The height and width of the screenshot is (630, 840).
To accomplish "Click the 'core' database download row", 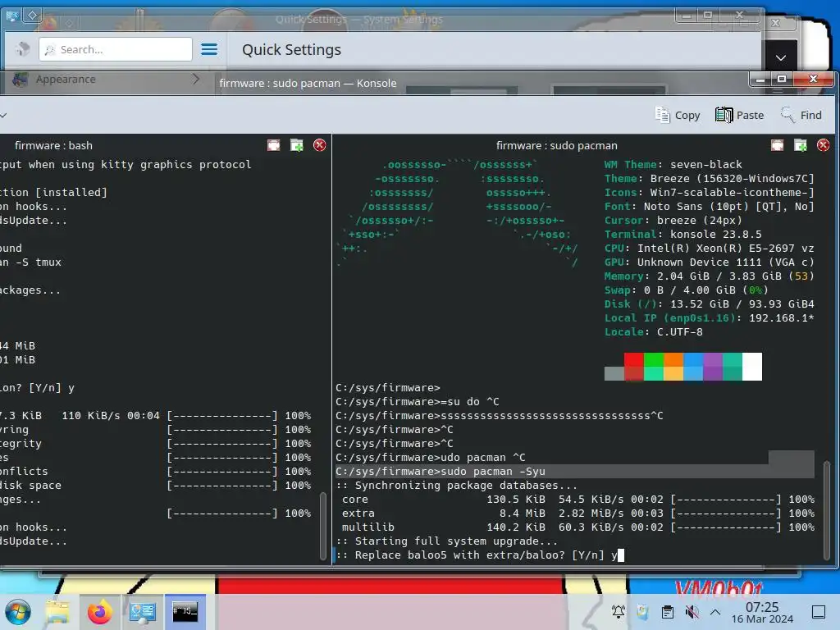I will pos(578,500).
